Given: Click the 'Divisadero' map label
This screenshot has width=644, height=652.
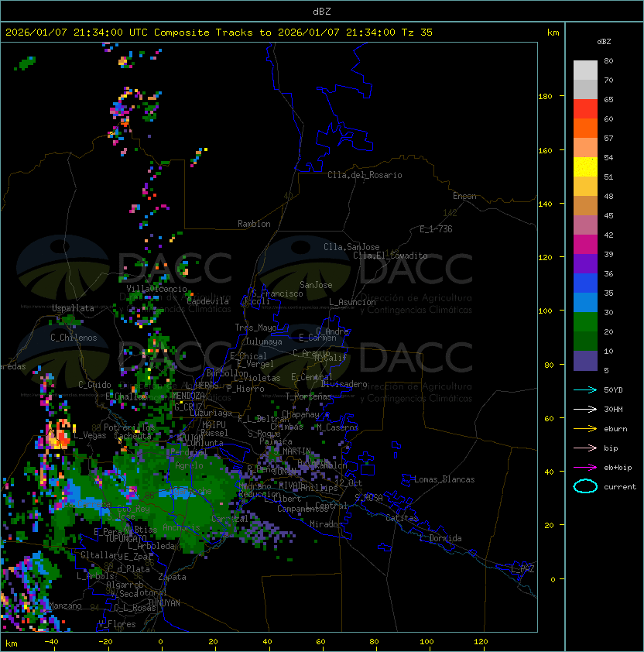Looking at the screenshot, I should click(x=344, y=384).
